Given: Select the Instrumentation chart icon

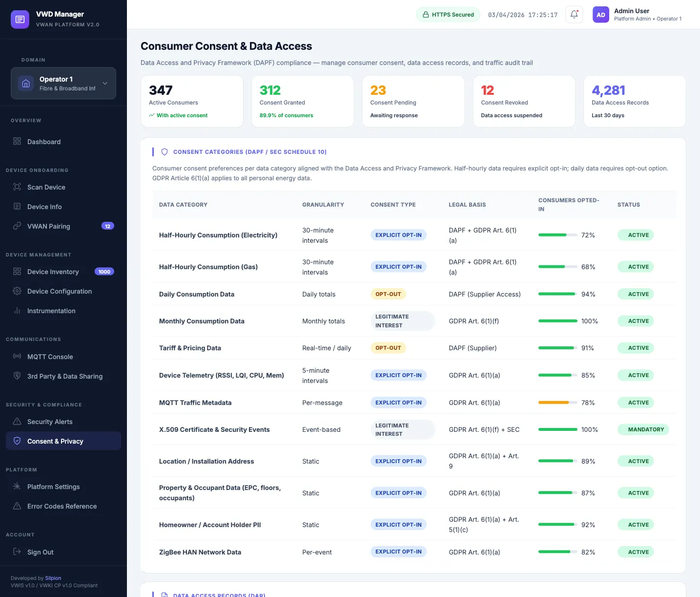Looking at the screenshot, I should pyautogui.click(x=17, y=311).
